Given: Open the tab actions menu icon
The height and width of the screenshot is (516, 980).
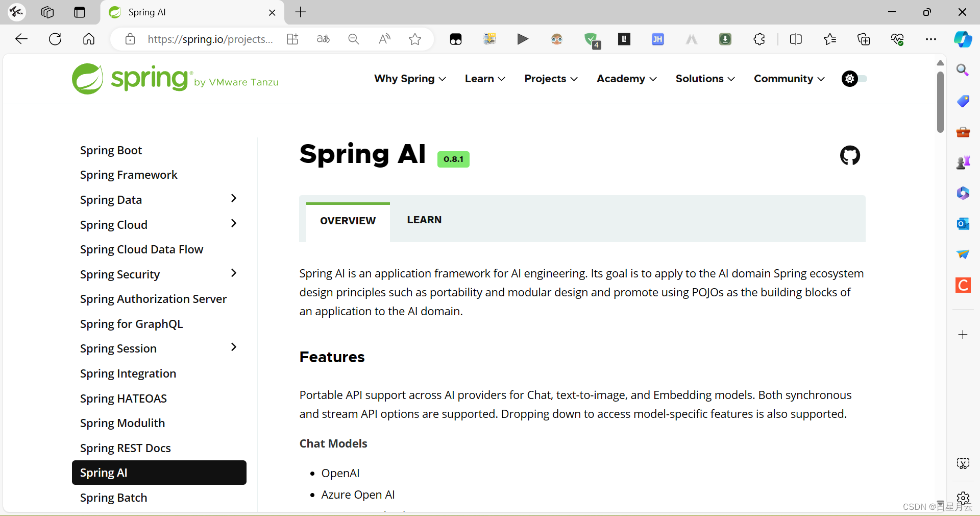Looking at the screenshot, I should pos(80,12).
